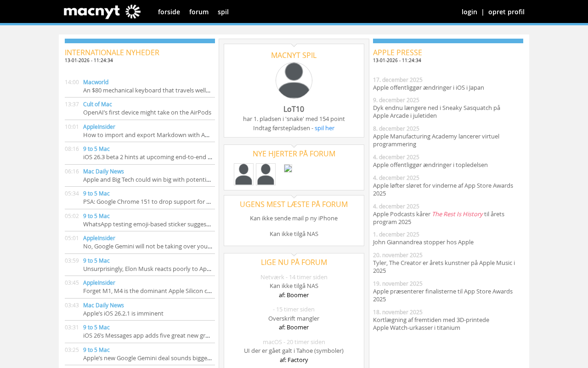The width and height of the screenshot is (588, 368).
Task: Open 'Kan ikke tilgå NAS' under Ugens mest læste
Action: (294, 234)
